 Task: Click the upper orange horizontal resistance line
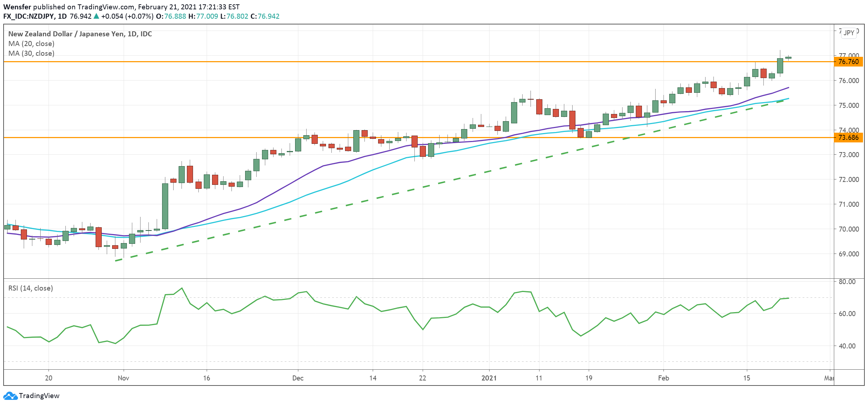[359, 62]
